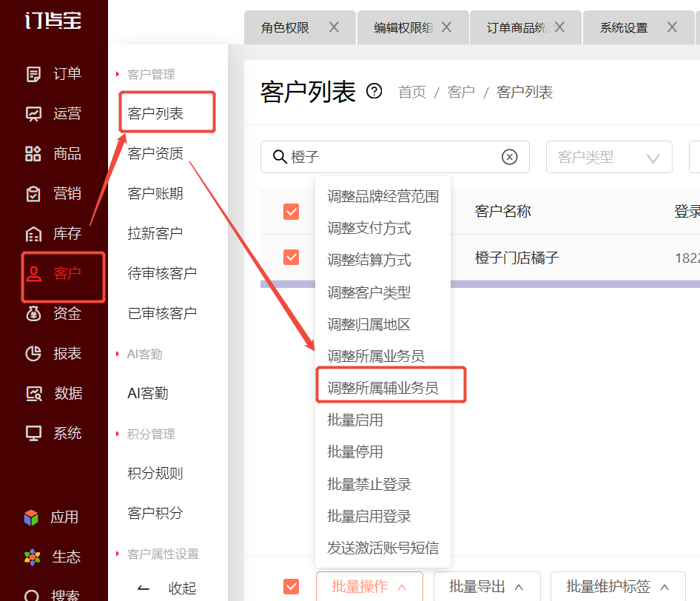Open 客户列表 in the submenu
Screen dimensions: 700x601
(x=155, y=113)
